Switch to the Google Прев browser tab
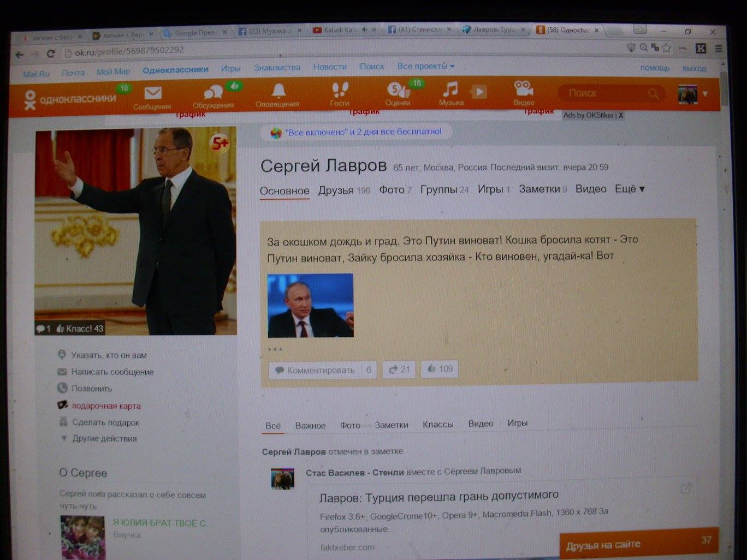The height and width of the screenshot is (560, 747). point(194,33)
